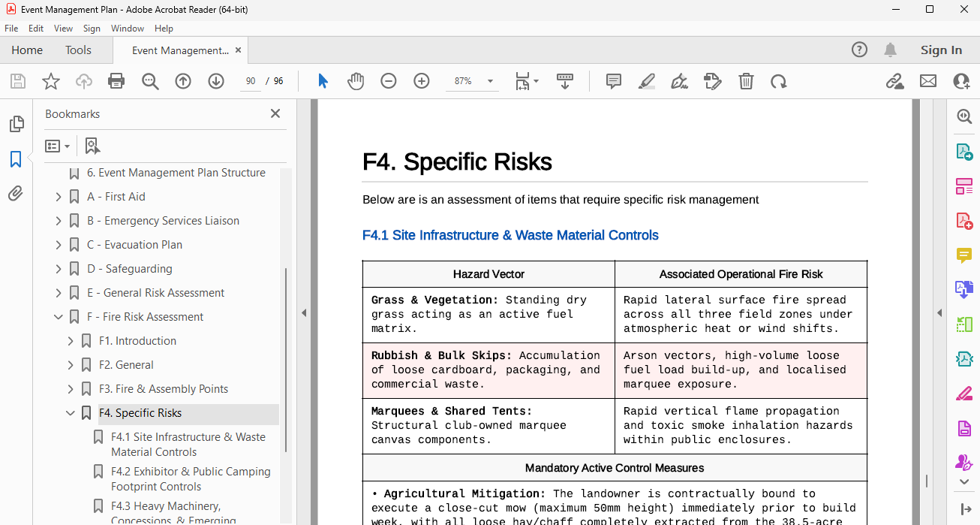The height and width of the screenshot is (525, 980).
Task: Open the Sign menu
Action: (x=92, y=29)
